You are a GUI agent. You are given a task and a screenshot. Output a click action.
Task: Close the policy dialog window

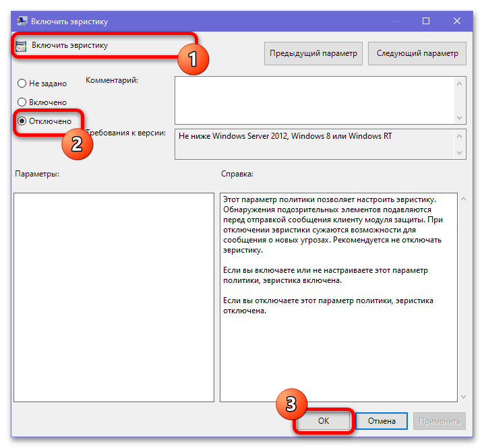457,21
